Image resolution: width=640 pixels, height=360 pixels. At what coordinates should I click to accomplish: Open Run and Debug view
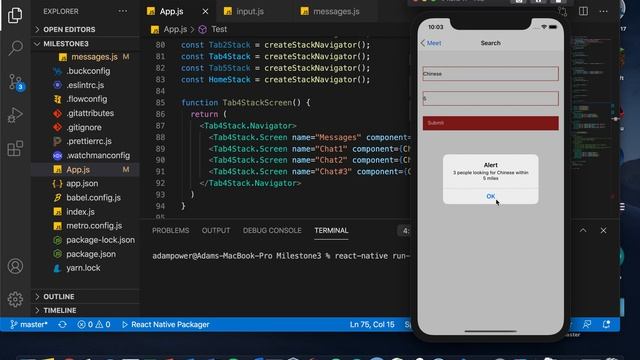click(15, 116)
